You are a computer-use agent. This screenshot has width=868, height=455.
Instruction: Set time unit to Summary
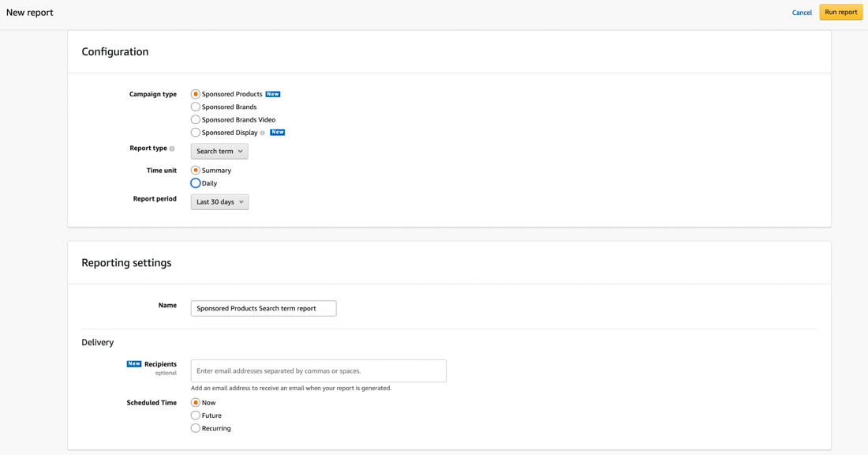(x=196, y=171)
